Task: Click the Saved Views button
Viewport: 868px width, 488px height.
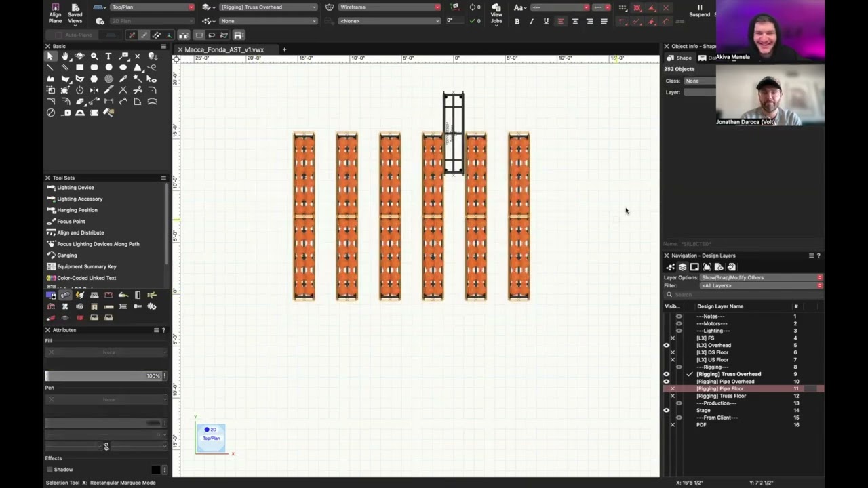Action: pos(75,14)
